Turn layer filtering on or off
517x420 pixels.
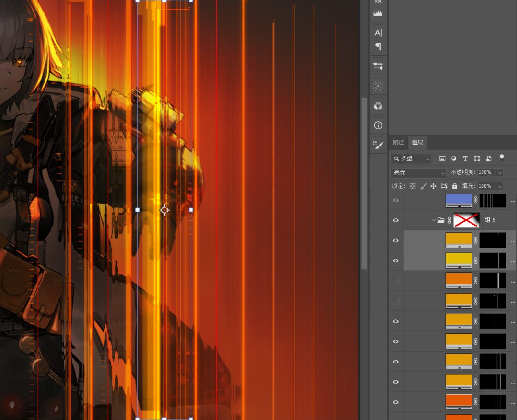click(501, 158)
